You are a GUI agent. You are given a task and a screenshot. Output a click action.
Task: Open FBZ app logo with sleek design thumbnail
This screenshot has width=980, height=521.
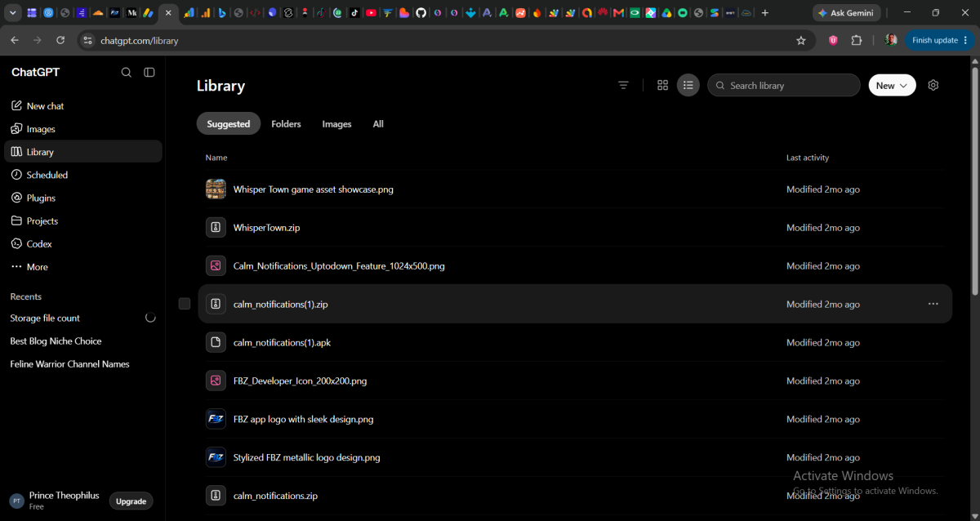pyautogui.click(x=216, y=419)
